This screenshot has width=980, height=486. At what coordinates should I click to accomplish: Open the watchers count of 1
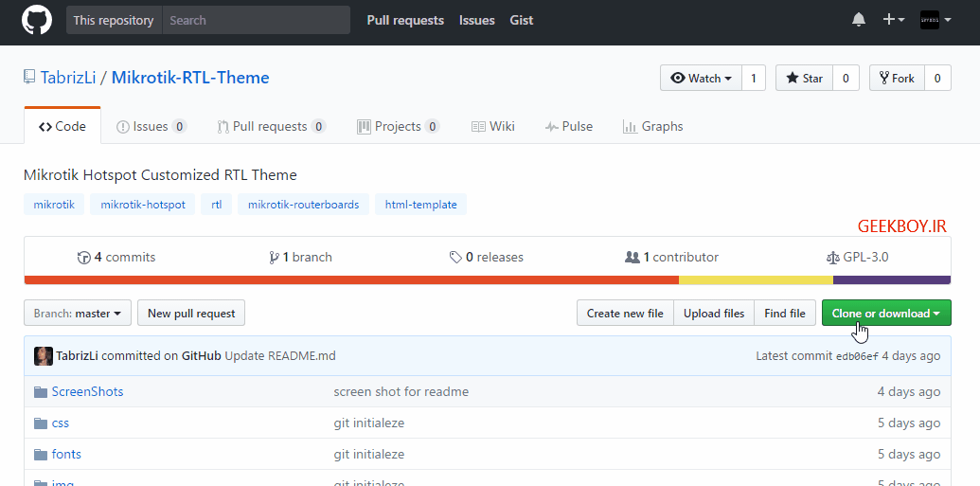[754, 79]
